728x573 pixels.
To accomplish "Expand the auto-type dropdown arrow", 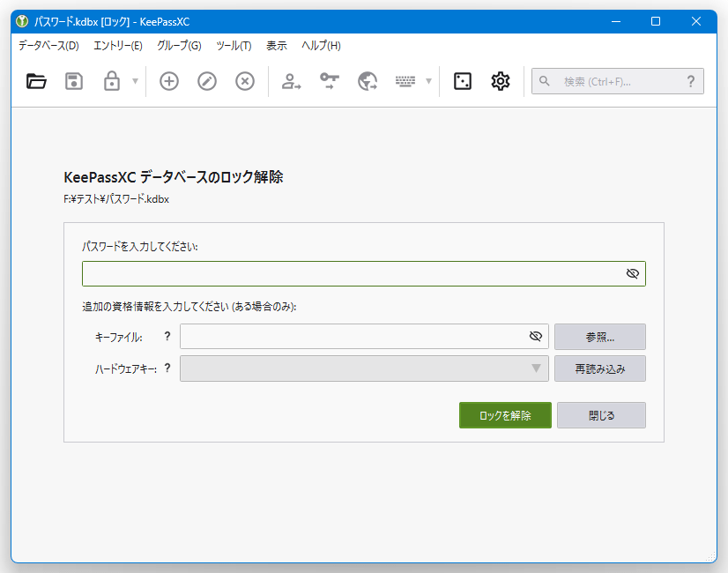I will 428,81.
